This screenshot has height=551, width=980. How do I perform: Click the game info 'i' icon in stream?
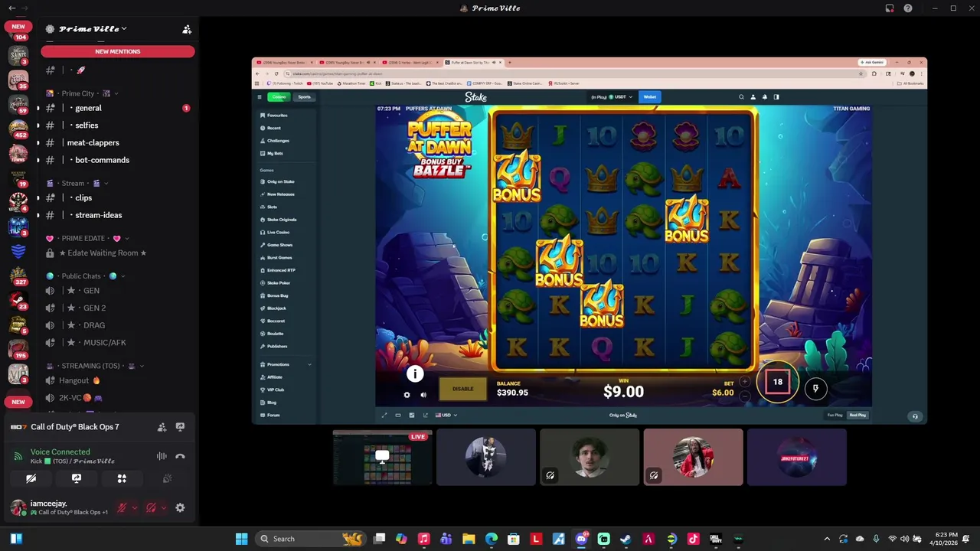414,373
